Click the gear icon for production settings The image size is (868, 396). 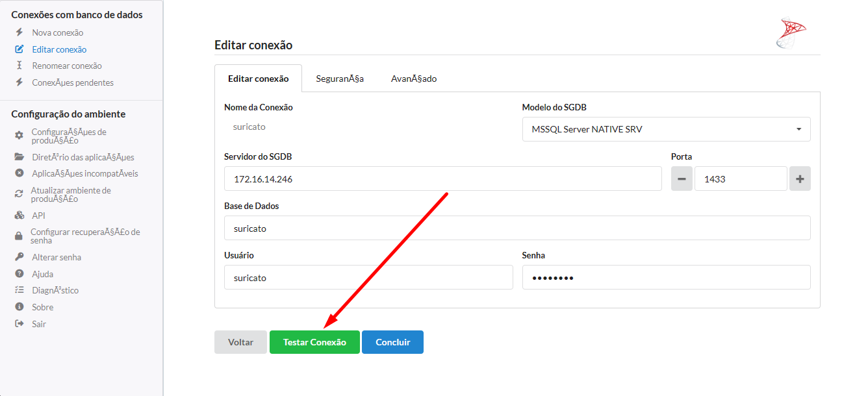[19, 136]
